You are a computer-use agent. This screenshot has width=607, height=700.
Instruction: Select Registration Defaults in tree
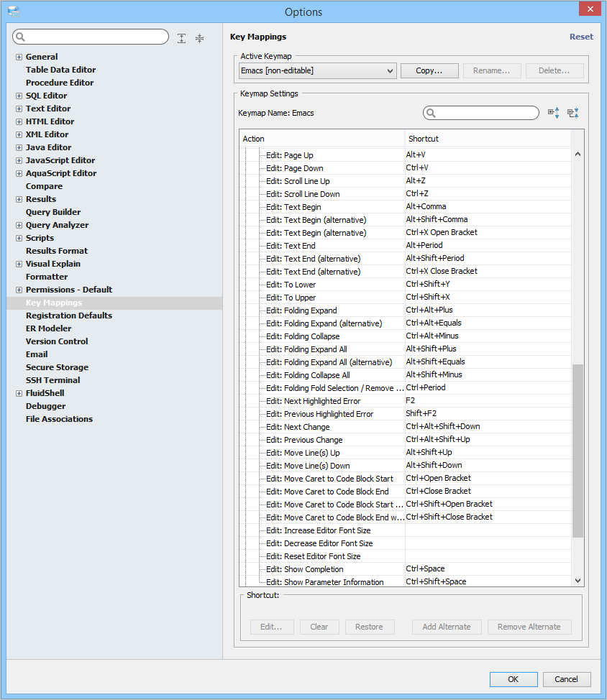pyautogui.click(x=69, y=316)
